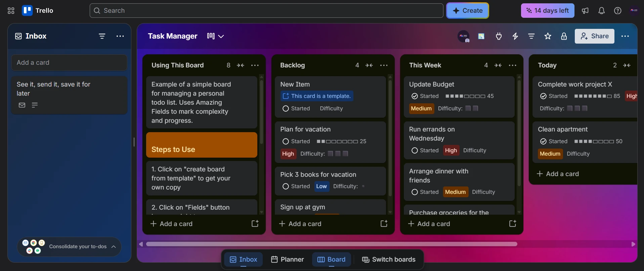This screenshot has height=271, width=644.
Task: Open the Inbox filter icon
Action: click(x=102, y=36)
